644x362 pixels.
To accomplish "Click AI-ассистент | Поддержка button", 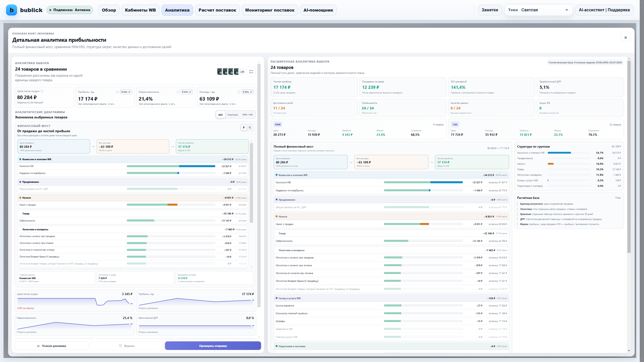I will click(604, 10).
